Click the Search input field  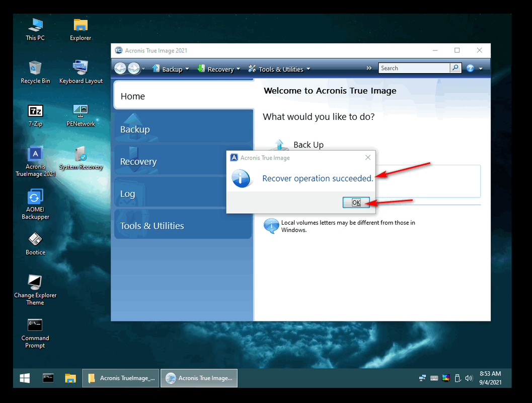coord(414,68)
